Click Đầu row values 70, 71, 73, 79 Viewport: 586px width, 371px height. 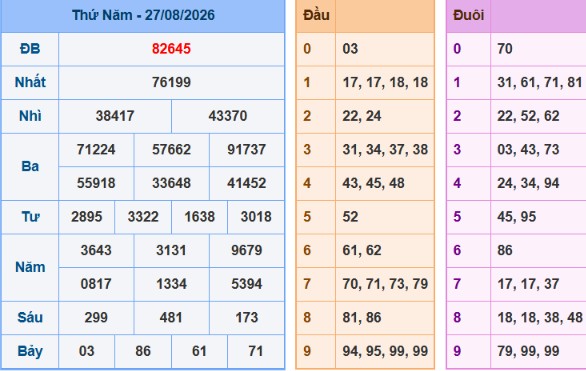385,284
